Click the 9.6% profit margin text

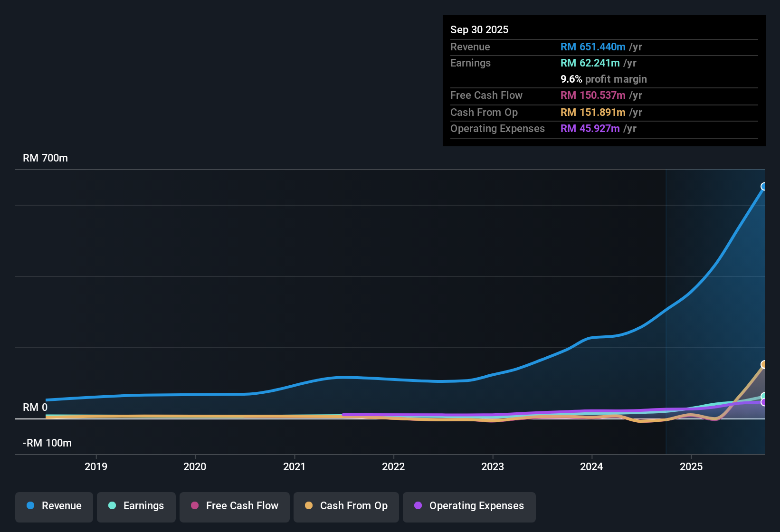(x=603, y=79)
